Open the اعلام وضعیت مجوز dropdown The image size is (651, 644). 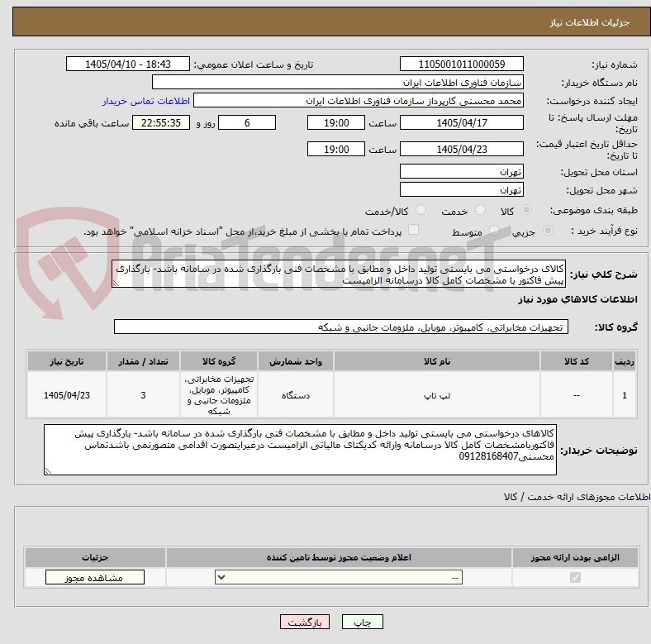click(x=339, y=577)
